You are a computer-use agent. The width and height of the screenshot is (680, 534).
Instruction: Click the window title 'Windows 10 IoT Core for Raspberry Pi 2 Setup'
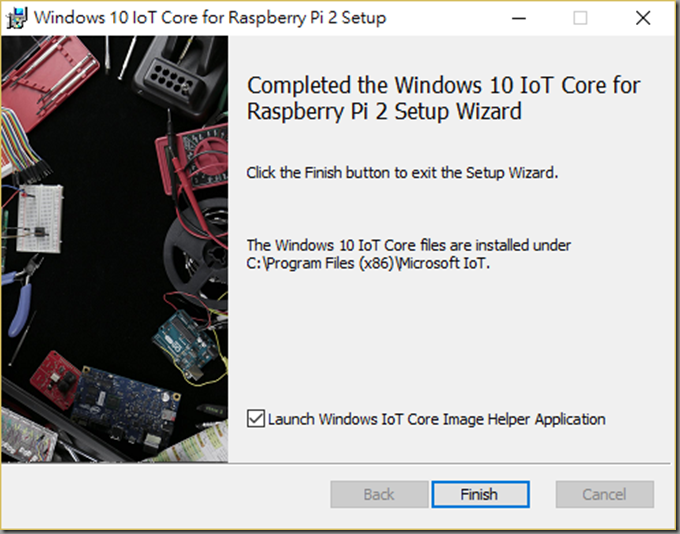pyautogui.click(x=210, y=18)
